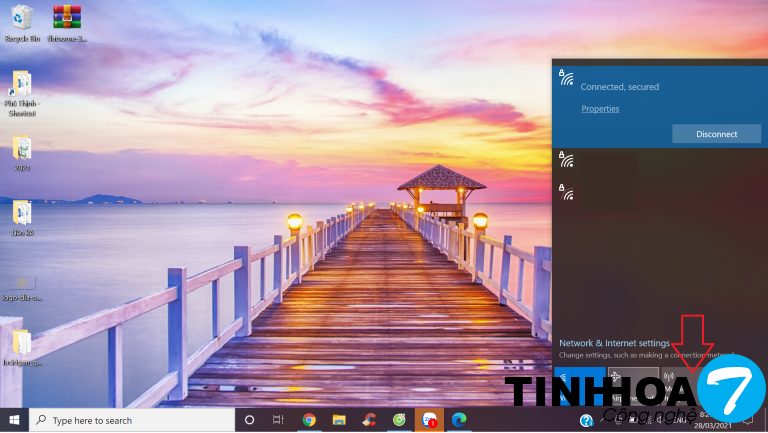
Task: Open Network & Internet settings
Action: pos(614,343)
